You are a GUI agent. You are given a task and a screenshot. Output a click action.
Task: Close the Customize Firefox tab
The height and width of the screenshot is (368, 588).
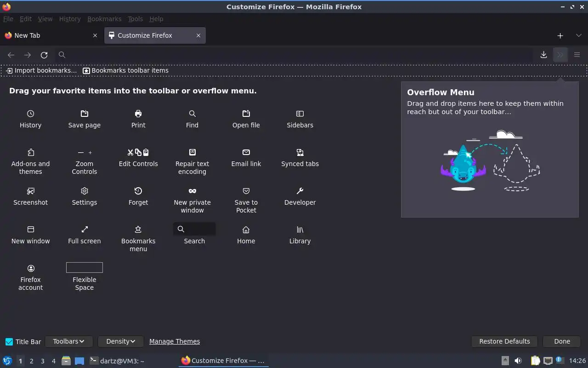[x=198, y=35]
